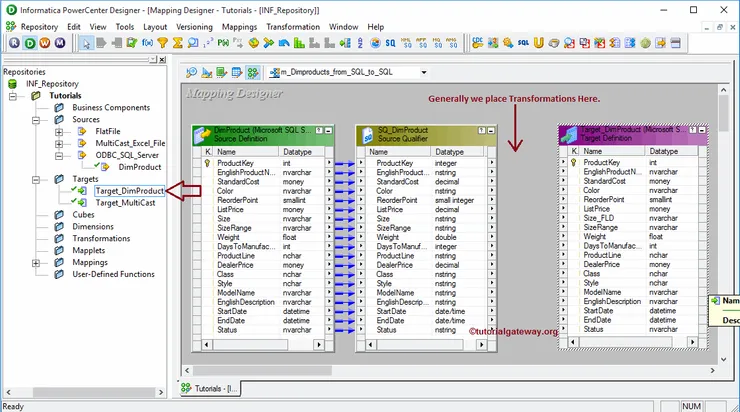Open the Mapping Designer green nodes icon

[253, 72]
